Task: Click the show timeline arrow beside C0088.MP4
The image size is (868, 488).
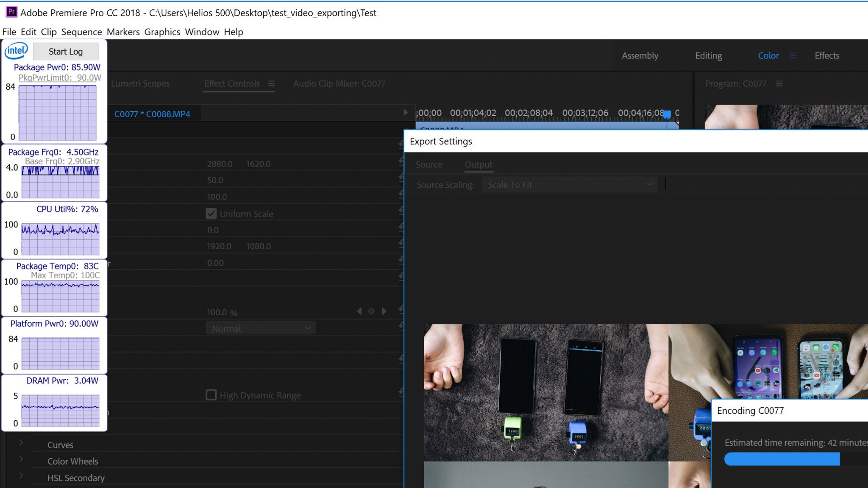Action: point(406,113)
